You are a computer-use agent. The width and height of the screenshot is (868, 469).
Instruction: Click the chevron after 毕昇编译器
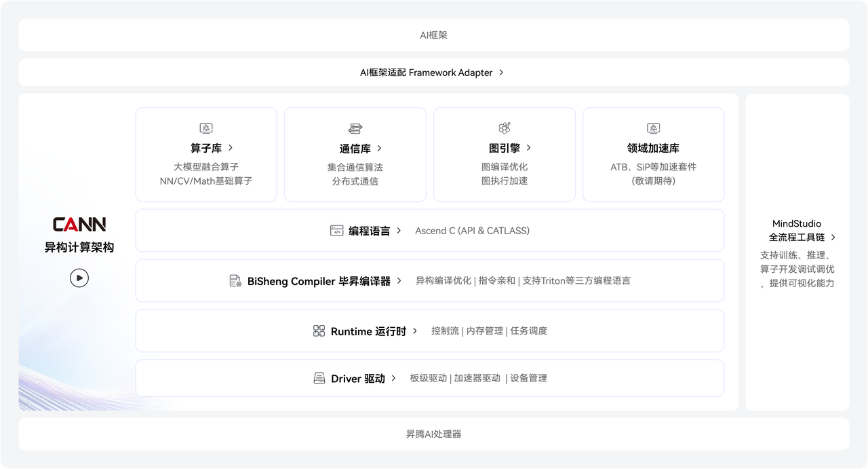click(399, 280)
